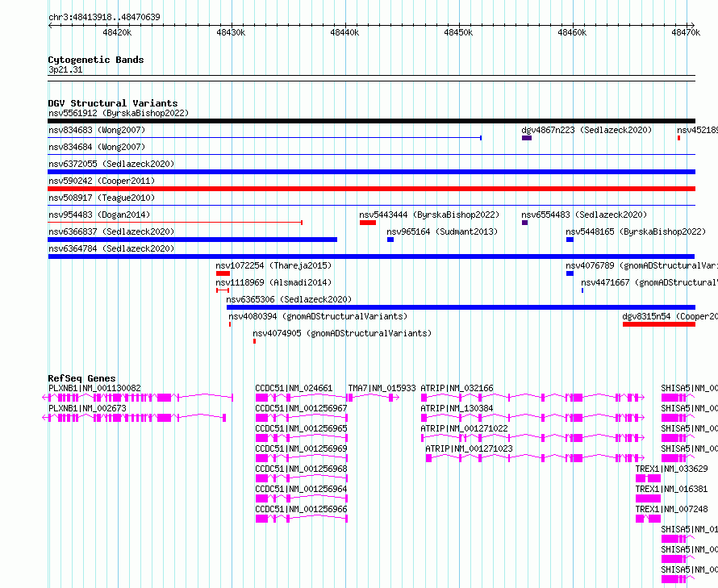Select CCDC51|NM_024661 gene label

coord(294,388)
